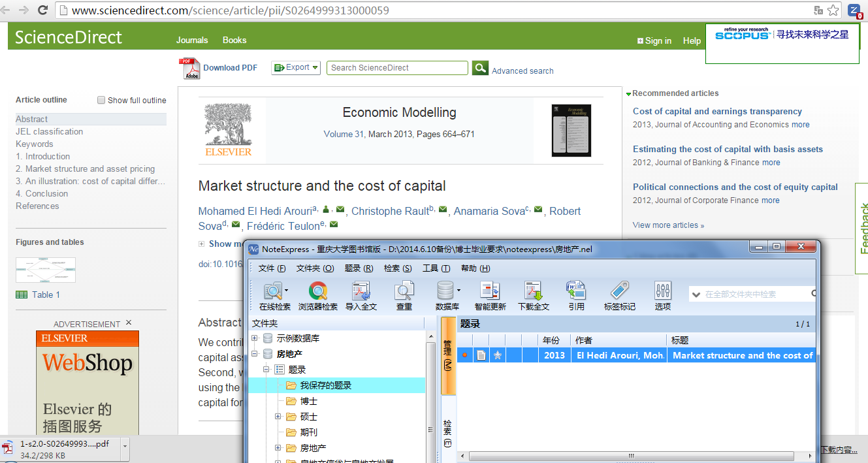Expand 硕士 folder node
This screenshot has height=463, width=868.
click(278, 417)
